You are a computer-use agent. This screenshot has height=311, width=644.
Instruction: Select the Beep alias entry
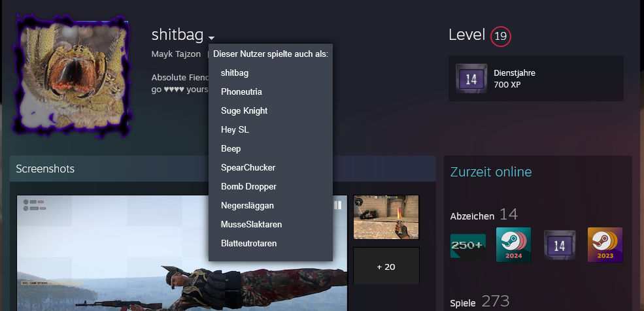click(231, 148)
